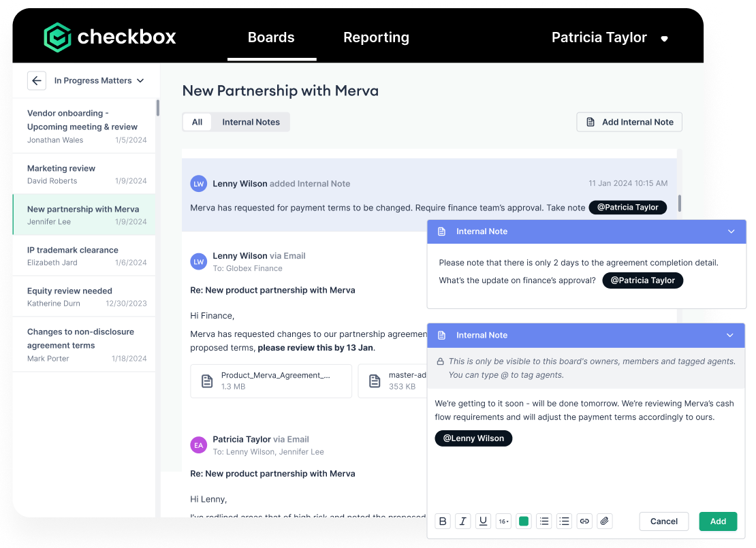
Task: Click the green Add button
Action: 718,521
